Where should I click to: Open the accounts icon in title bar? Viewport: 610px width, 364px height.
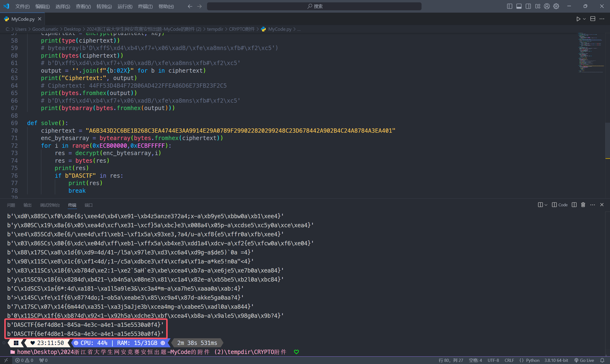tap(547, 6)
